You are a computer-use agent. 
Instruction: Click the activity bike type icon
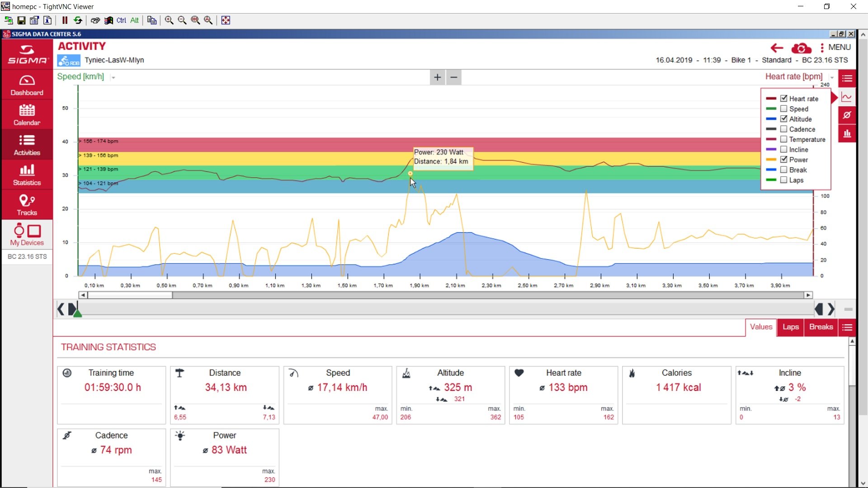[69, 61]
